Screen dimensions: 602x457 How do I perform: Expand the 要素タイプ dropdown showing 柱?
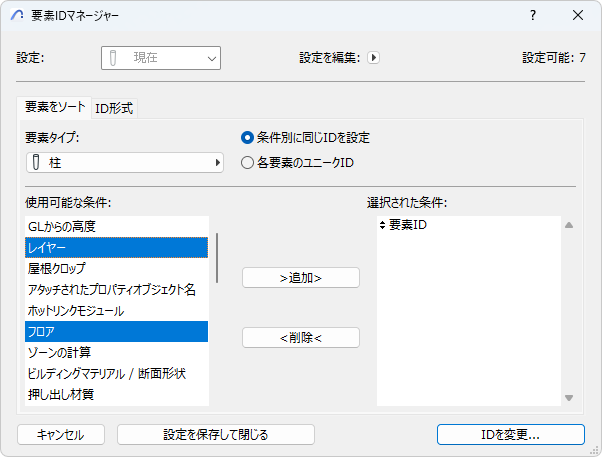click(x=124, y=162)
